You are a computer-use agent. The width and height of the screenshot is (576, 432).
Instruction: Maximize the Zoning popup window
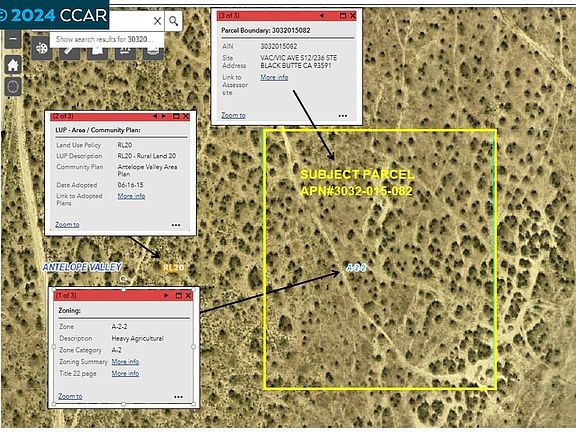coord(179,295)
